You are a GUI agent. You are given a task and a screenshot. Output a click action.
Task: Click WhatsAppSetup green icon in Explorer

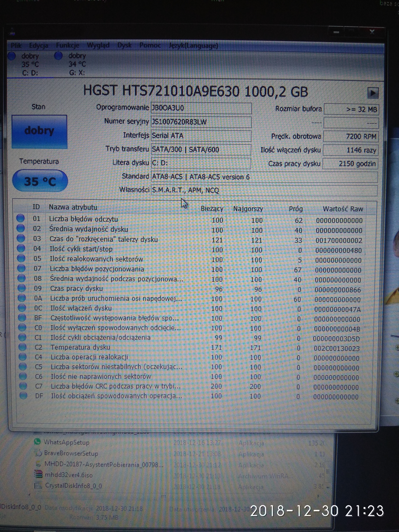37,441
